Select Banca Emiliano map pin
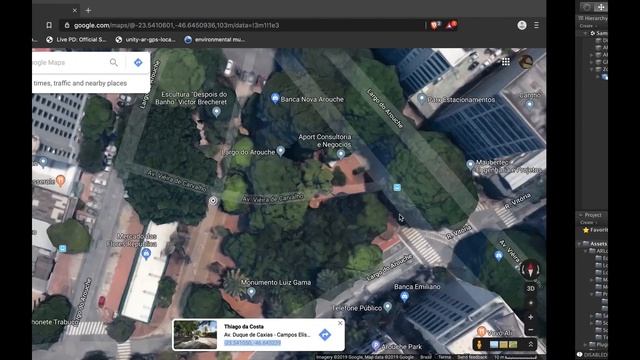 pos(404,297)
